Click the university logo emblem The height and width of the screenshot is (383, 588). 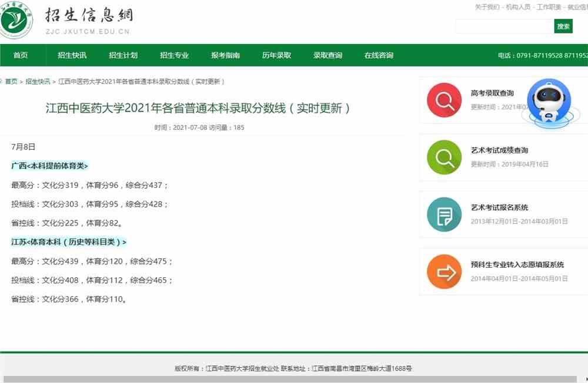[16, 19]
